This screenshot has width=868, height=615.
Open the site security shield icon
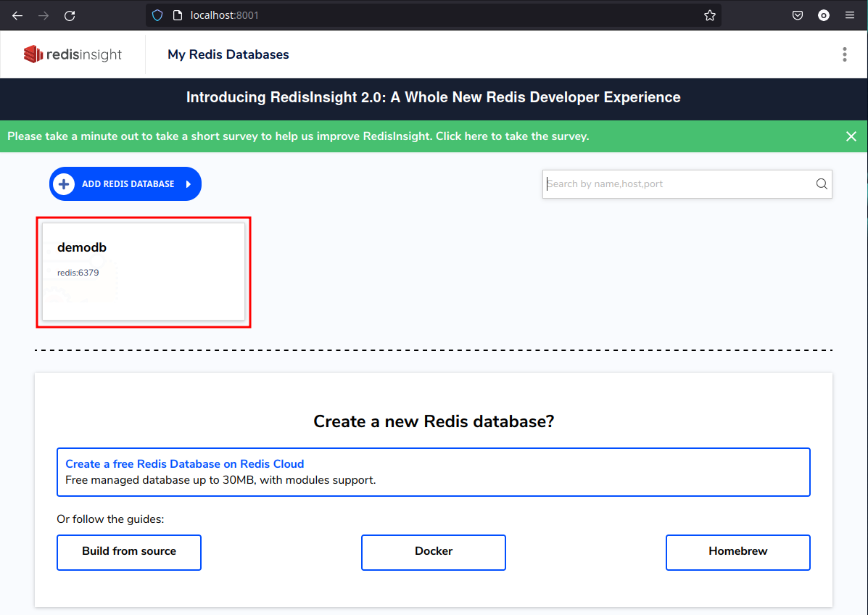pyautogui.click(x=157, y=15)
